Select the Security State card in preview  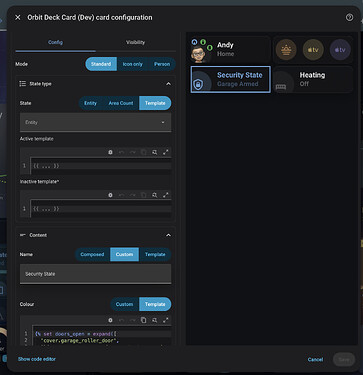coord(230,79)
